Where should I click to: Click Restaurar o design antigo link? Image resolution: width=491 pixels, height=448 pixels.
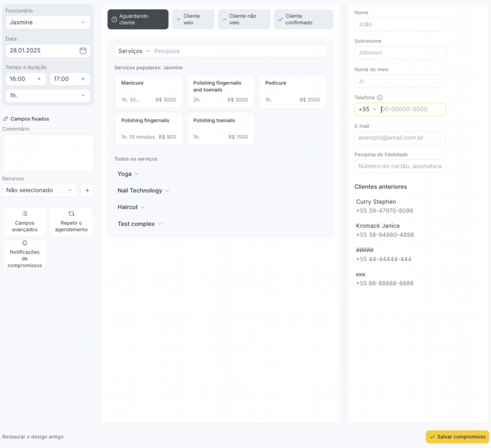pos(33,436)
